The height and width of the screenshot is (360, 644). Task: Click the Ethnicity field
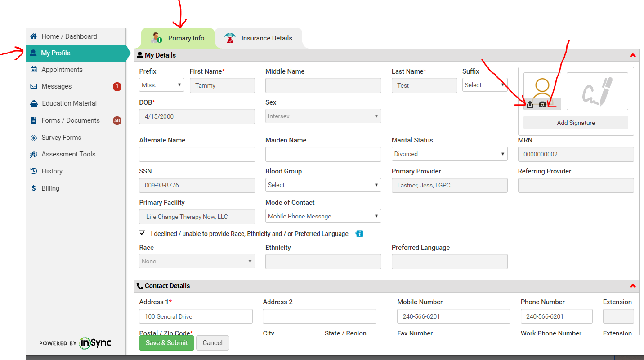(x=323, y=262)
